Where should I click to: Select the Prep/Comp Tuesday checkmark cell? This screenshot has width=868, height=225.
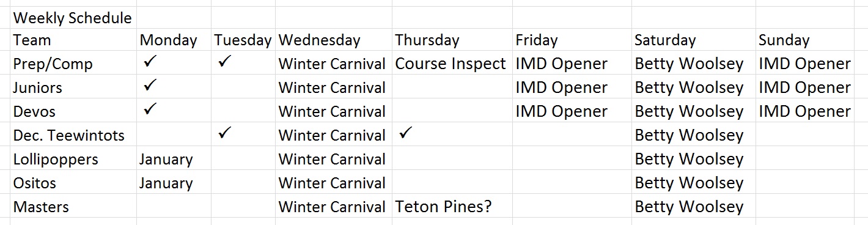(x=243, y=64)
